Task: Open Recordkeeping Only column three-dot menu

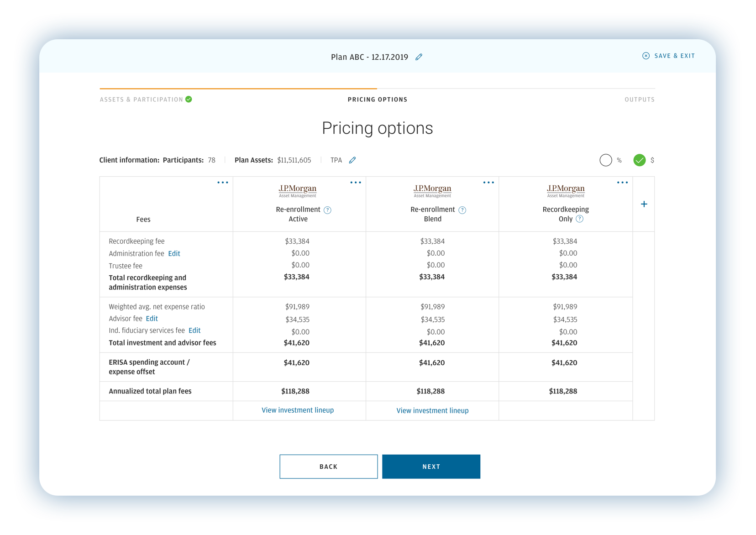Action: pos(622,183)
